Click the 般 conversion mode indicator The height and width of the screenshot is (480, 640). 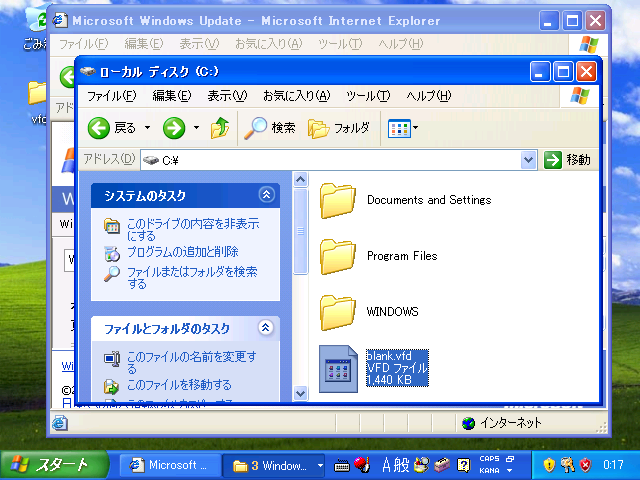point(402,464)
